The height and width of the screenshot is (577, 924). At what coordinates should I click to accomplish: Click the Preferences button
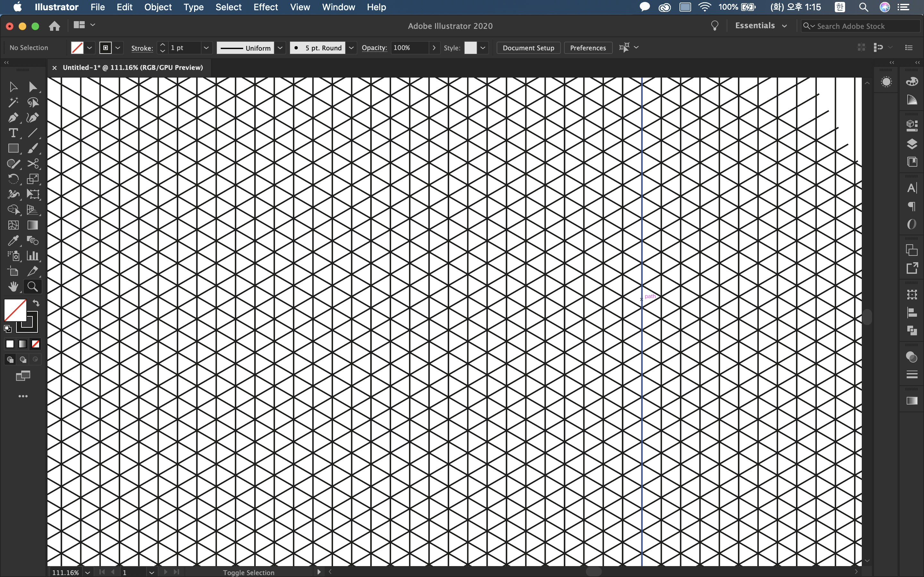pos(588,48)
